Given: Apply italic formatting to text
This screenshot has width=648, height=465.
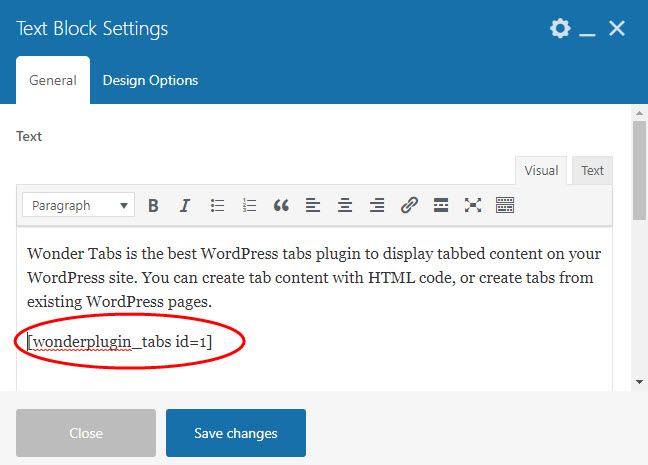Looking at the screenshot, I should click(185, 205).
